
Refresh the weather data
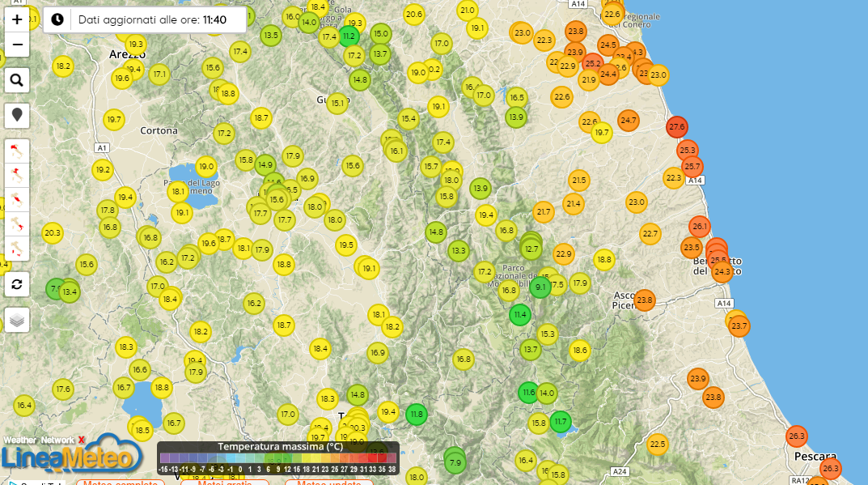pos(17,283)
